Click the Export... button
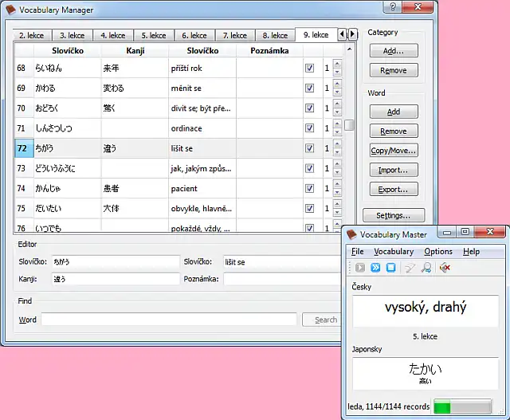The width and height of the screenshot is (510, 420). (394, 189)
